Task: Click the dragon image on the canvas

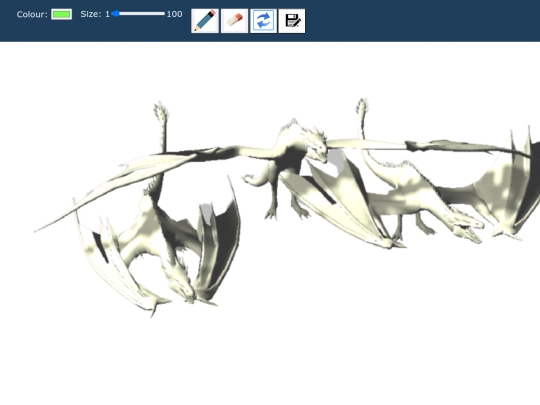Action: click(287, 207)
